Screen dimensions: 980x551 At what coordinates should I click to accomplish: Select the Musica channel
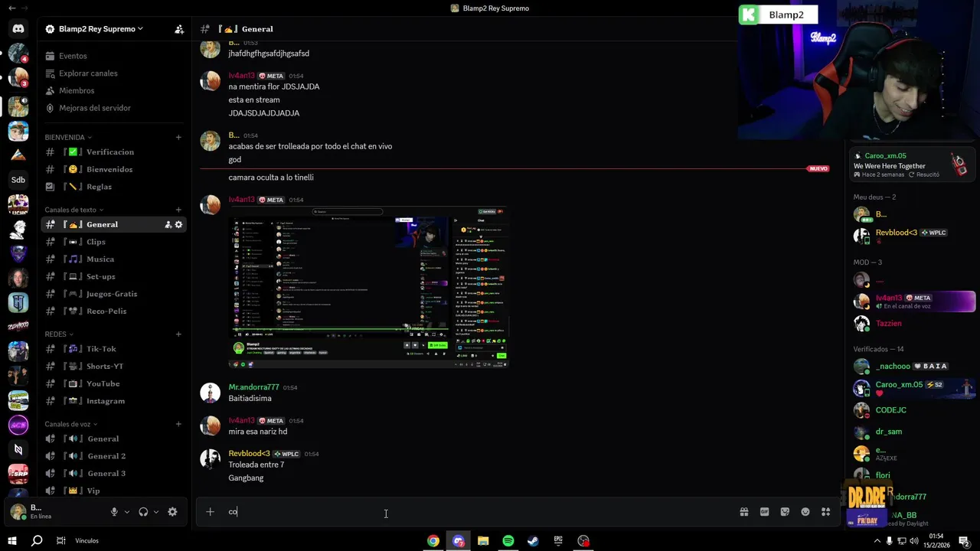click(x=114, y=259)
